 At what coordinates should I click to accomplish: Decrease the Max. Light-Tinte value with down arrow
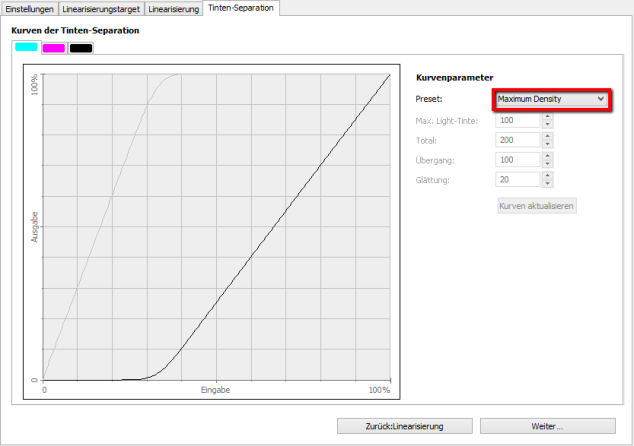pos(547,124)
